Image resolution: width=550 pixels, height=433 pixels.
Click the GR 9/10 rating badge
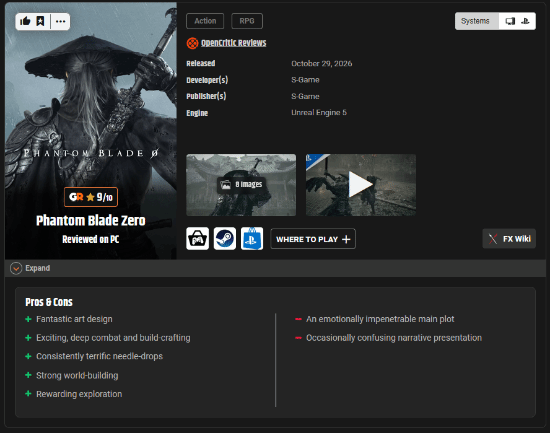pyautogui.click(x=91, y=197)
